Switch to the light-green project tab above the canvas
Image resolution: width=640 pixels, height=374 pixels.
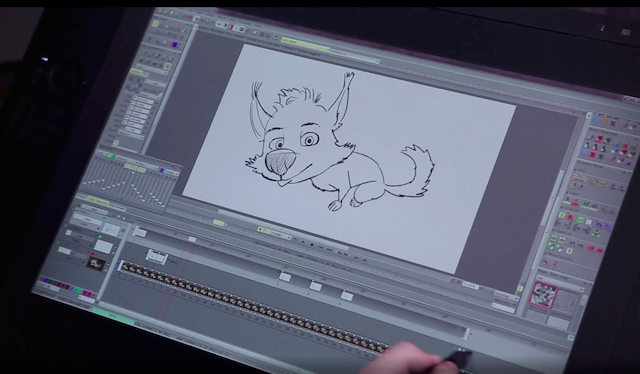[305, 44]
